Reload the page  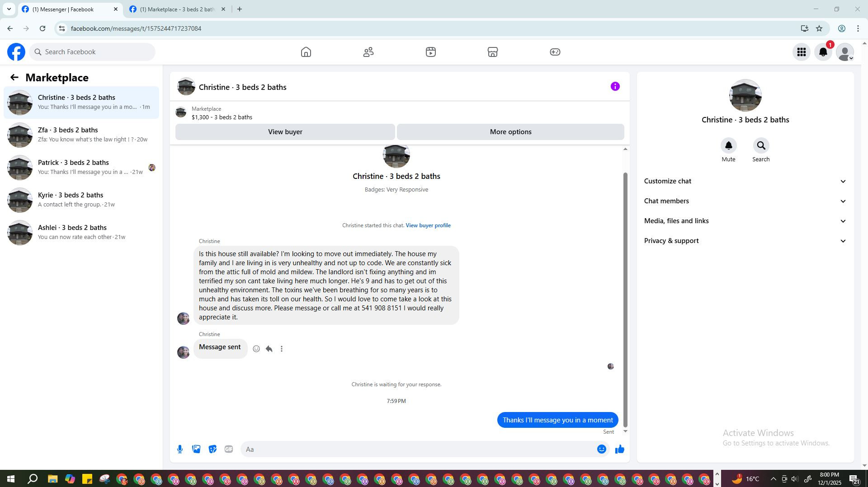click(42, 28)
